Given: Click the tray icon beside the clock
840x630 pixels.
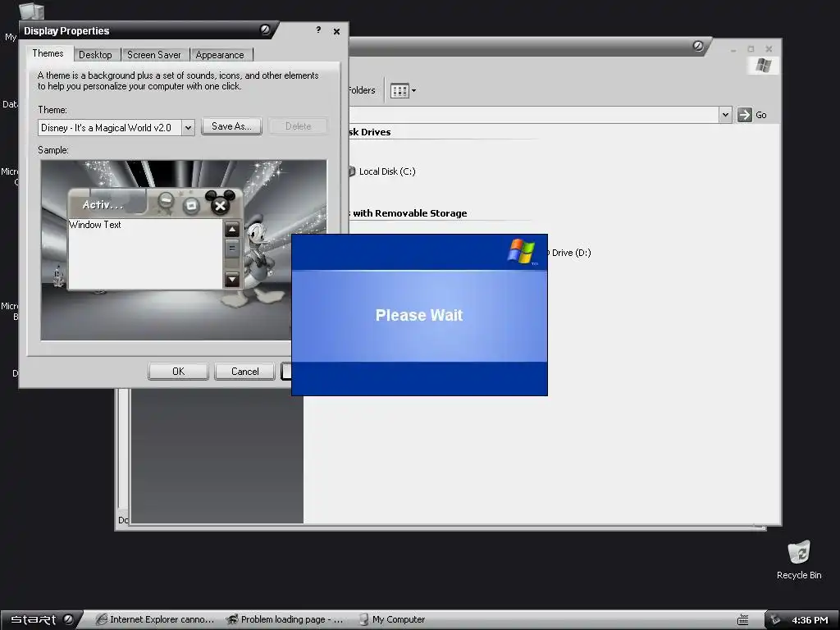Looking at the screenshot, I should click(775, 620).
